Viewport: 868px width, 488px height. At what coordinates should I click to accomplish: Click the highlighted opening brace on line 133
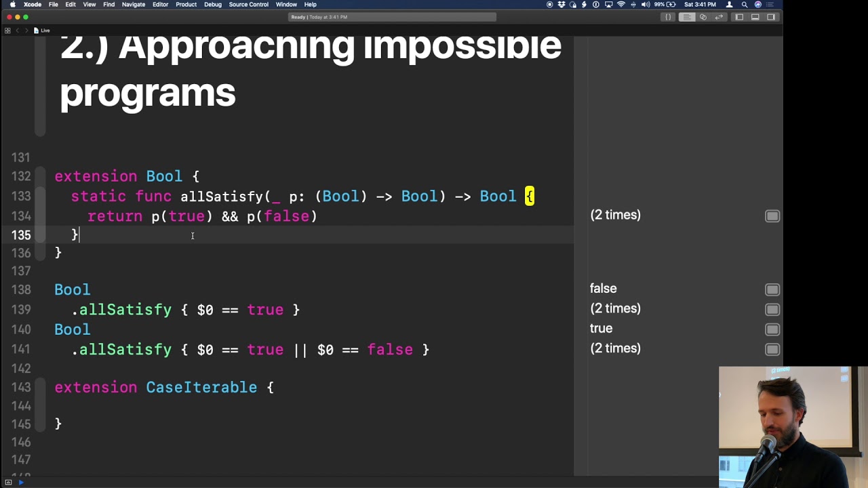coord(529,197)
